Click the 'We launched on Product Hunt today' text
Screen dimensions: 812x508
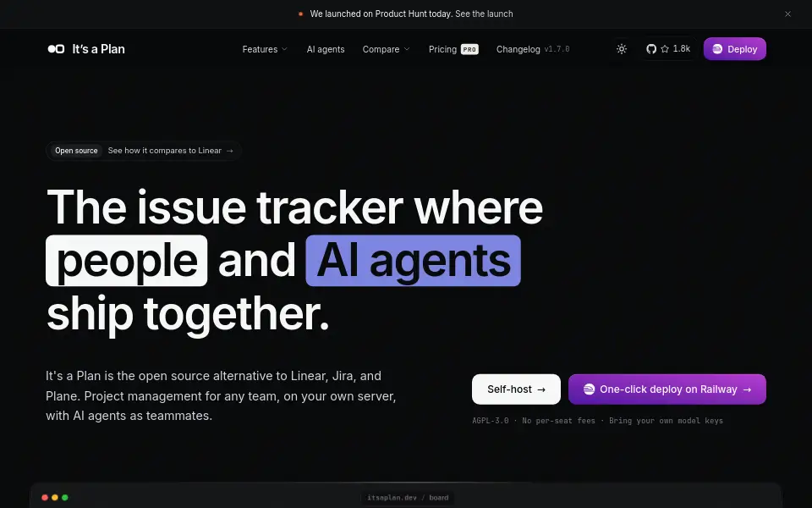(381, 14)
